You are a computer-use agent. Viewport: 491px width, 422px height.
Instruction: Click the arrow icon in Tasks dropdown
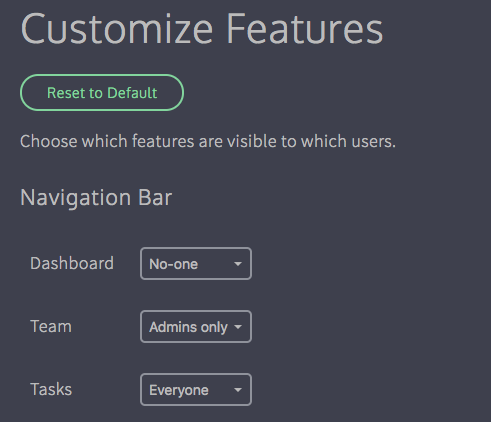238,390
